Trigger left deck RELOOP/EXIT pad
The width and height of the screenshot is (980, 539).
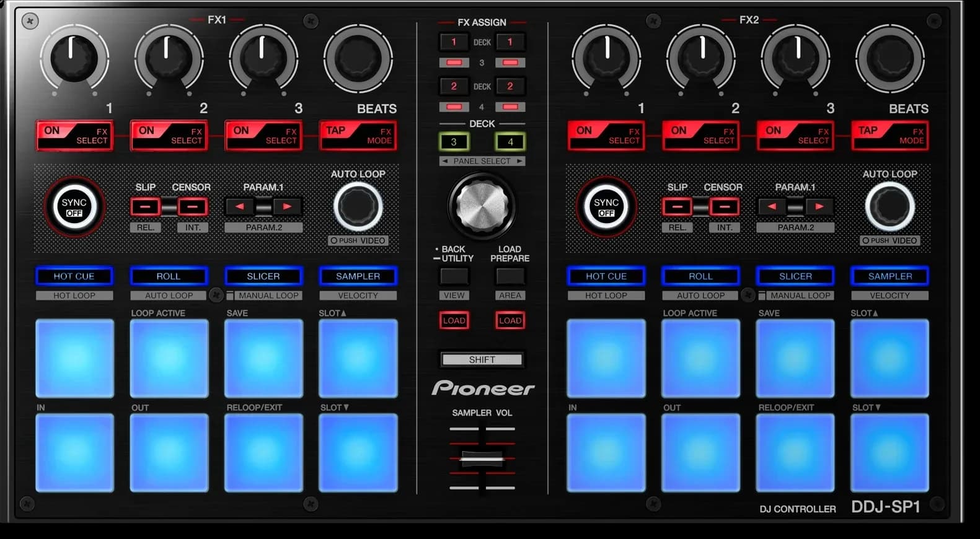(263, 453)
